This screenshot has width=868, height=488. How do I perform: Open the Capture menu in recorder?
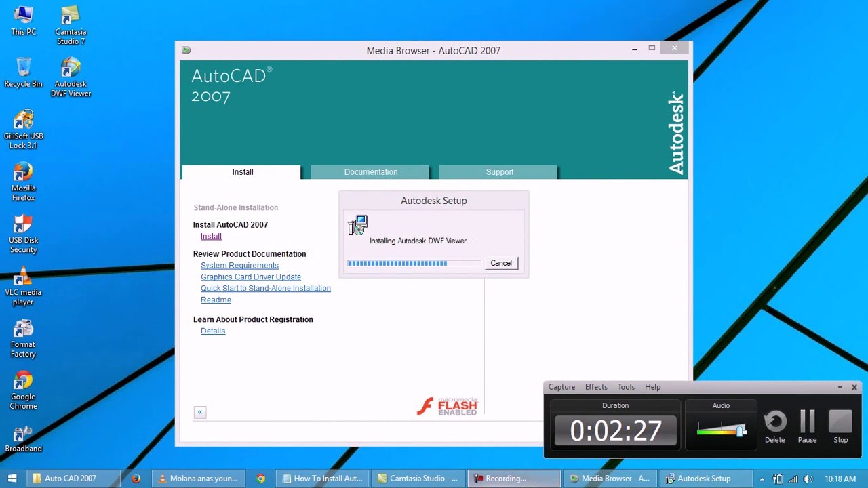click(561, 387)
